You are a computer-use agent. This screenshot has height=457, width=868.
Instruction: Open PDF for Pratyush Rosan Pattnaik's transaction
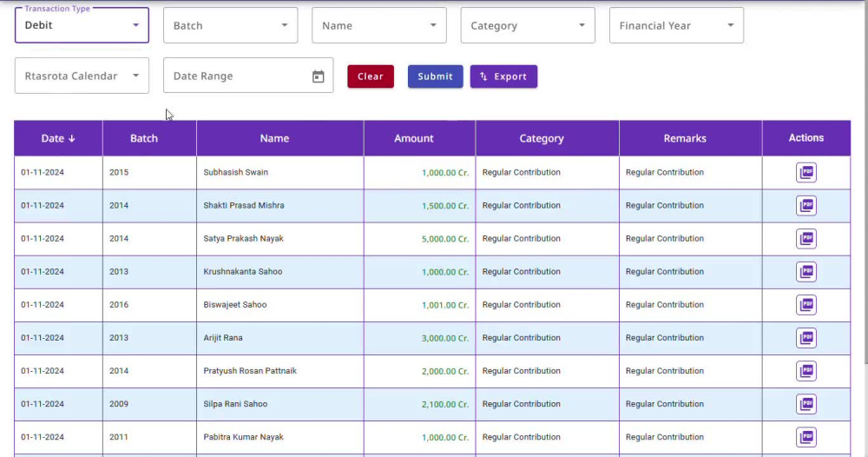coord(806,371)
